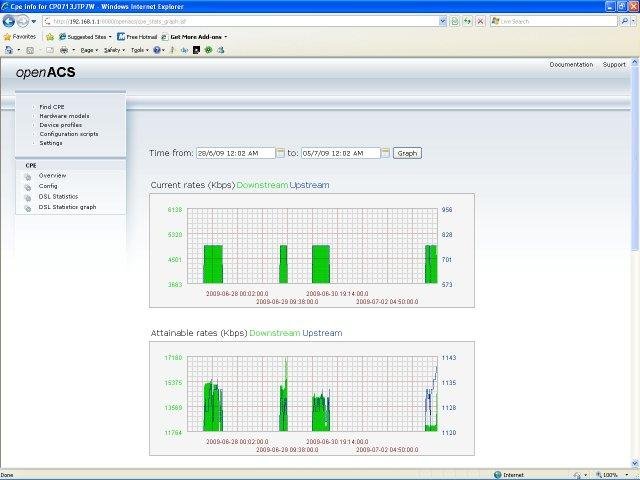Open calendar picker for the to date
Viewport: 640px width, 480px height.
[385, 153]
